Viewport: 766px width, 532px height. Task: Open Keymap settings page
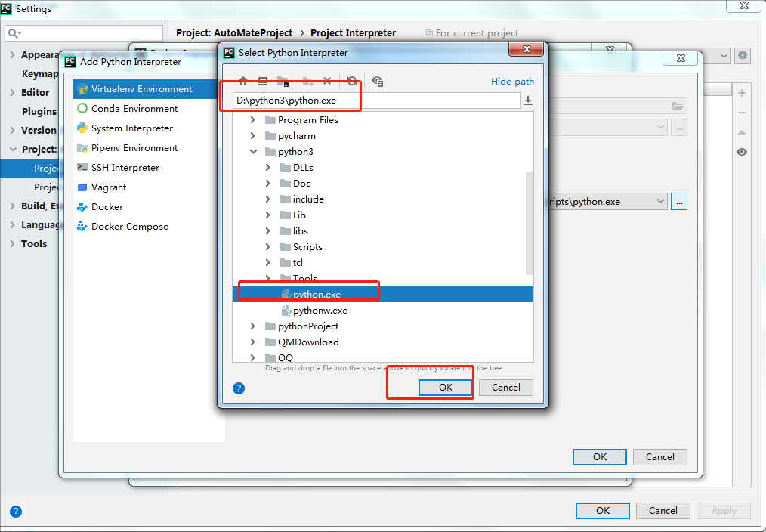click(40, 73)
